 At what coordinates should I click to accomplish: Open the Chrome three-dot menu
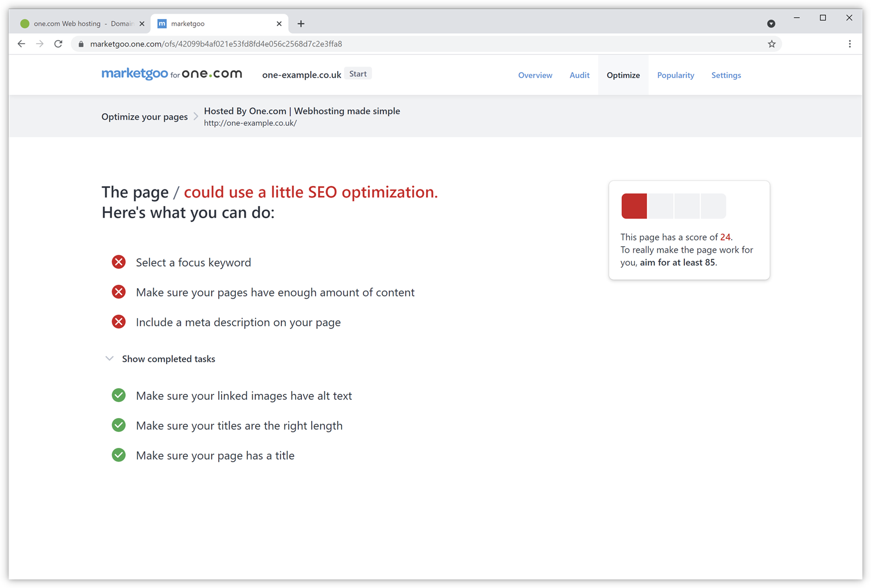click(x=850, y=44)
